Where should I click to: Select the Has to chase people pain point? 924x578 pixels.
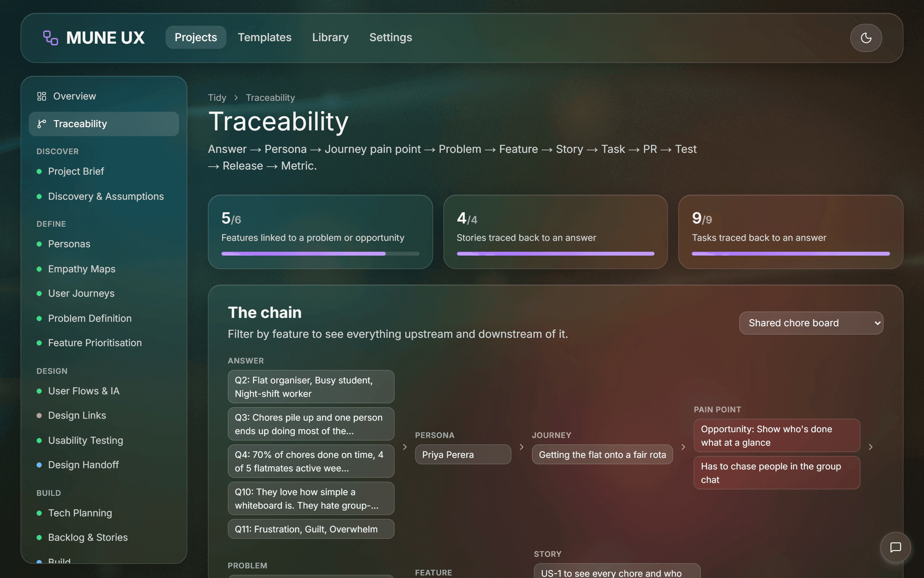click(x=777, y=473)
